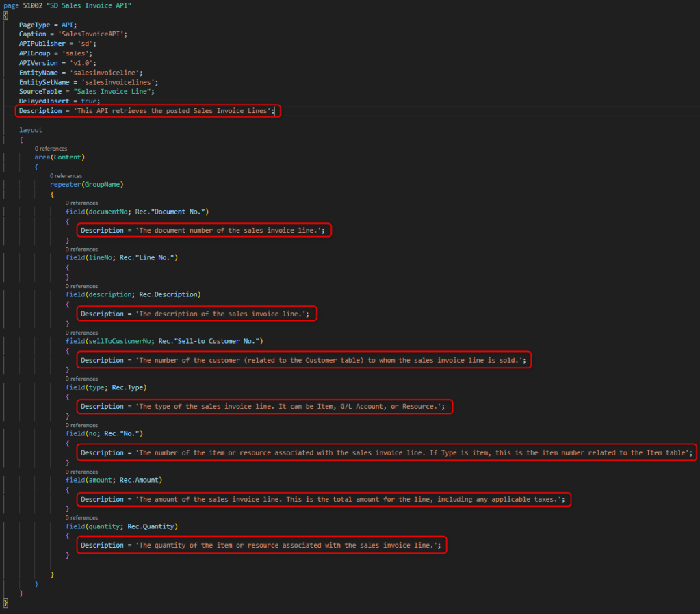Open '0 references' lens above the documentNo field
This screenshot has width=700, height=614.
pos(81,203)
